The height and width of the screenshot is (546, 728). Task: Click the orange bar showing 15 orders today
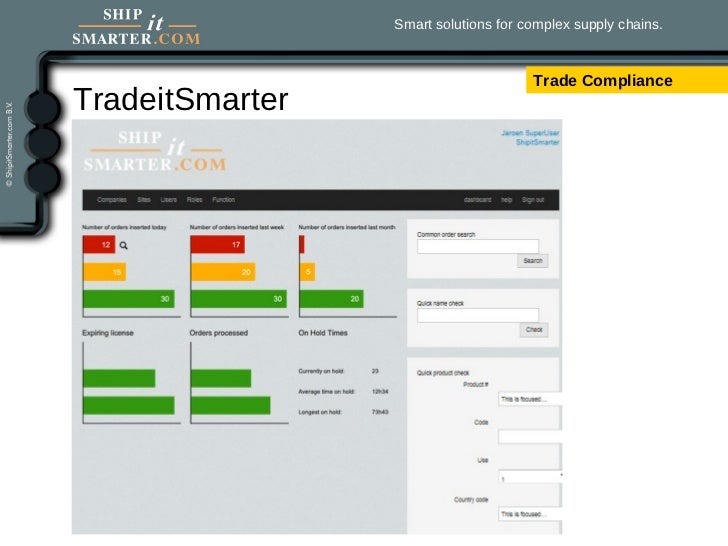click(x=104, y=272)
